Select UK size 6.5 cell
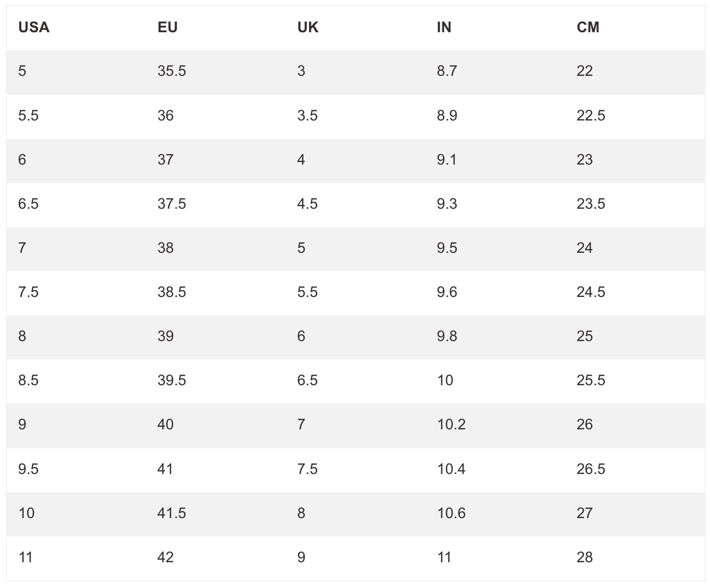Image resolution: width=710 pixels, height=588 pixels. [x=307, y=380]
